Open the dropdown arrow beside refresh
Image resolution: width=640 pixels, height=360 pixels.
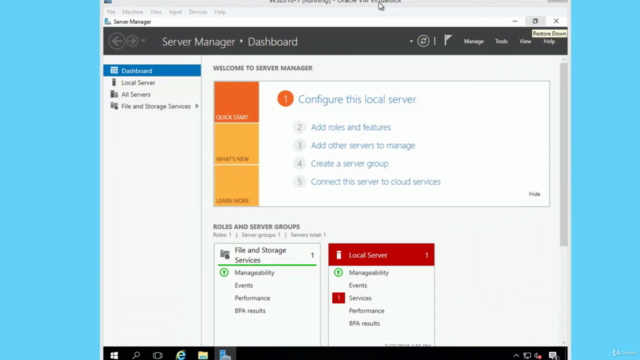coord(411,41)
